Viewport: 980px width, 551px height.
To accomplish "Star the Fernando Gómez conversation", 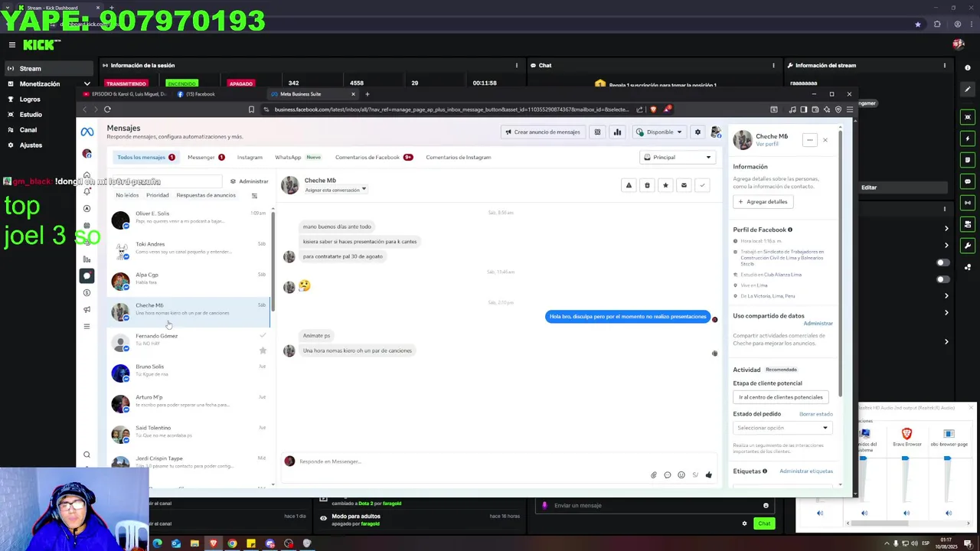I will pyautogui.click(x=263, y=350).
